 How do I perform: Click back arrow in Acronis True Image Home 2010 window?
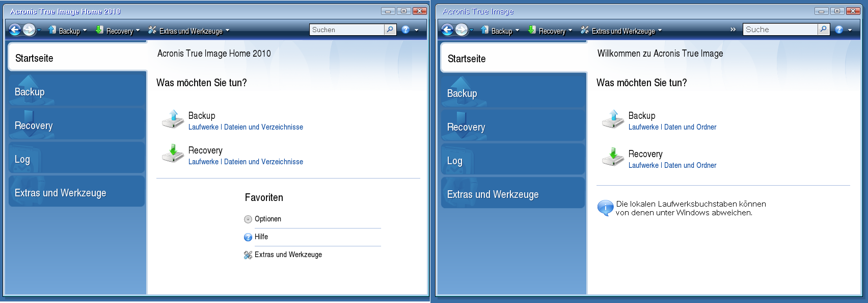click(x=15, y=30)
